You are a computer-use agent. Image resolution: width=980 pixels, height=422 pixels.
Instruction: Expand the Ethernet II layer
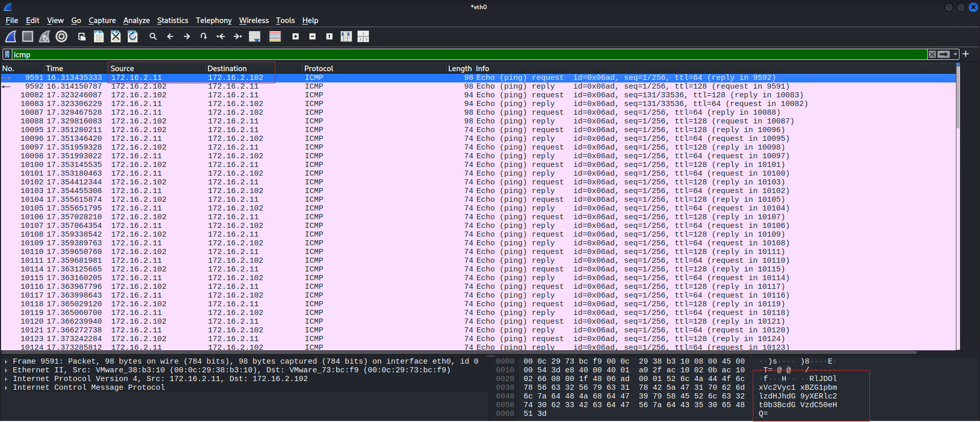[6, 370]
